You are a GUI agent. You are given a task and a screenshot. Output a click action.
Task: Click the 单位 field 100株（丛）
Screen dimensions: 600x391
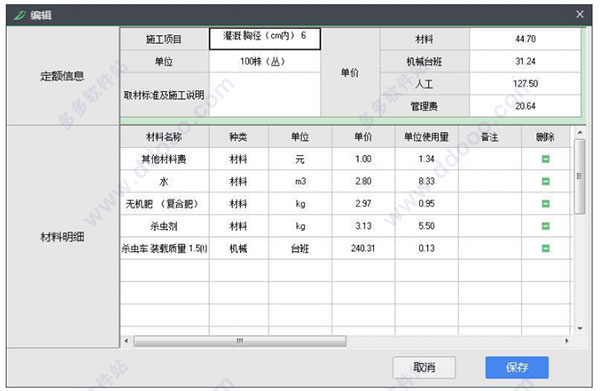coord(265,61)
